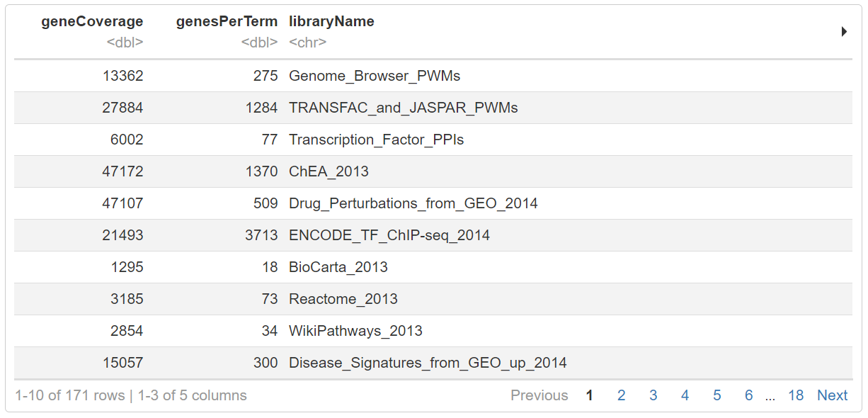Click the geneCoverage column header
Image resolution: width=868 pixels, height=418 pixels.
pos(92,22)
